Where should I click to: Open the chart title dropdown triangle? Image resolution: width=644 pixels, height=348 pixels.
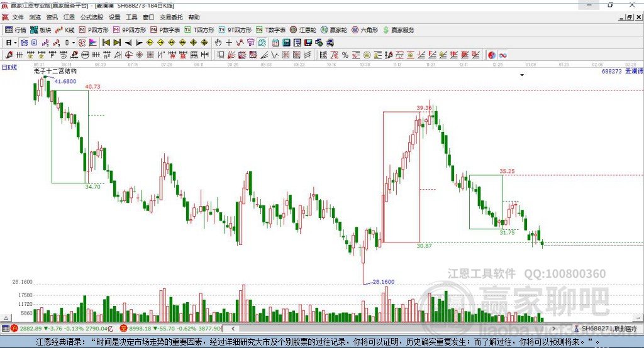tap(522, 75)
